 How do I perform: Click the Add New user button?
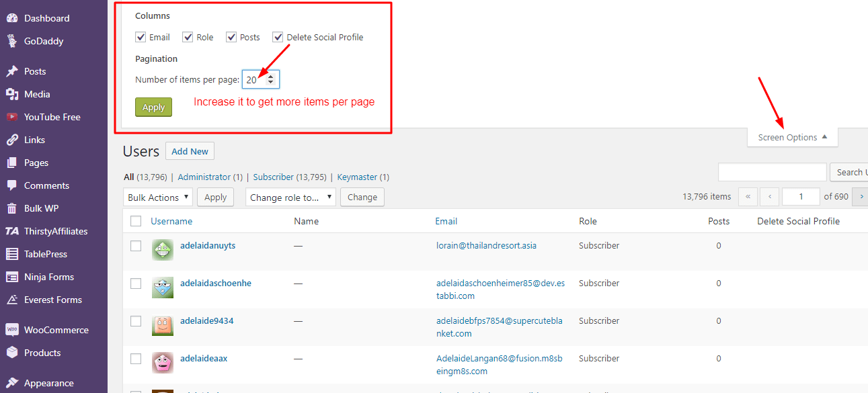click(x=190, y=151)
